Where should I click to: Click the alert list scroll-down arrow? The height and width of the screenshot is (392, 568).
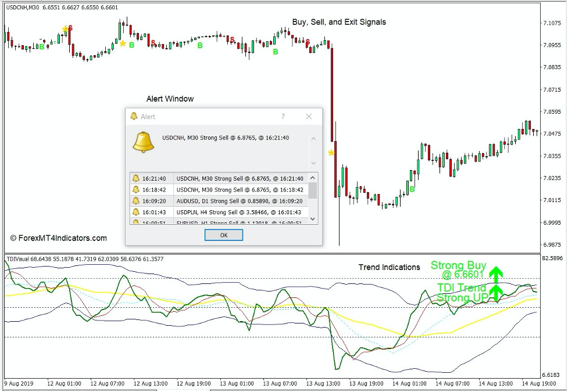(x=313, y=219)
